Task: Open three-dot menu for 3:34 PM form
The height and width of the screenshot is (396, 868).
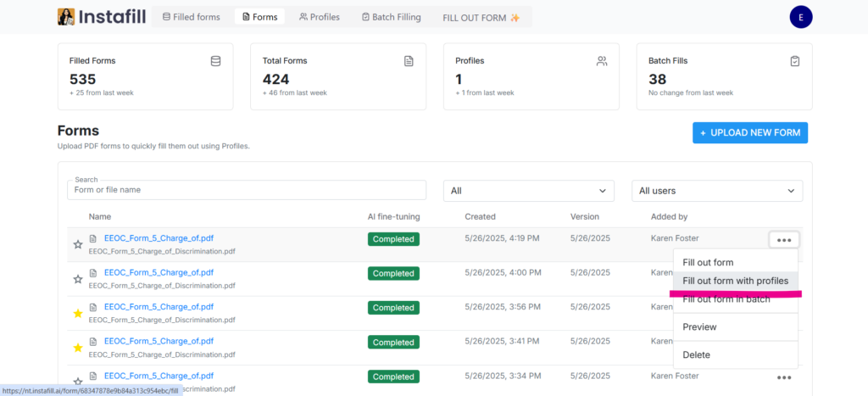Action: pyautogui.click(x=784, y=377)
